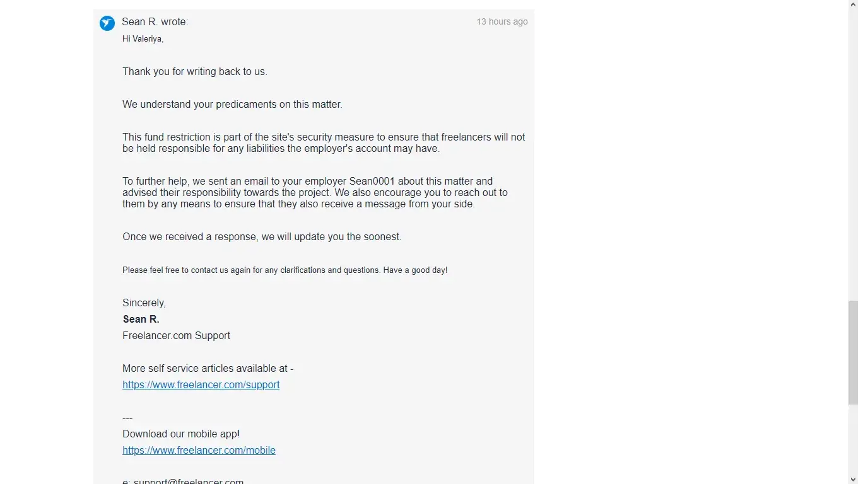Click the scrollbar up arrow
Viewport: 868px width, 484px height.
coord(853,5)
